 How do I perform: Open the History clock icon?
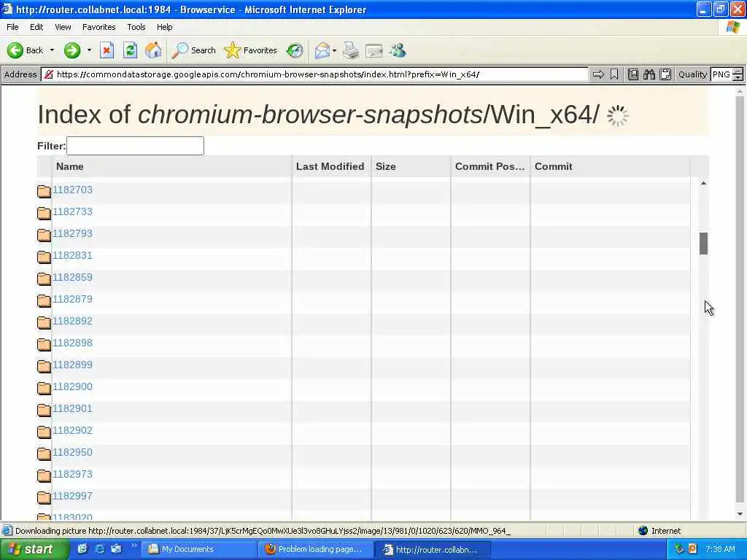click(x=295, y=50)
